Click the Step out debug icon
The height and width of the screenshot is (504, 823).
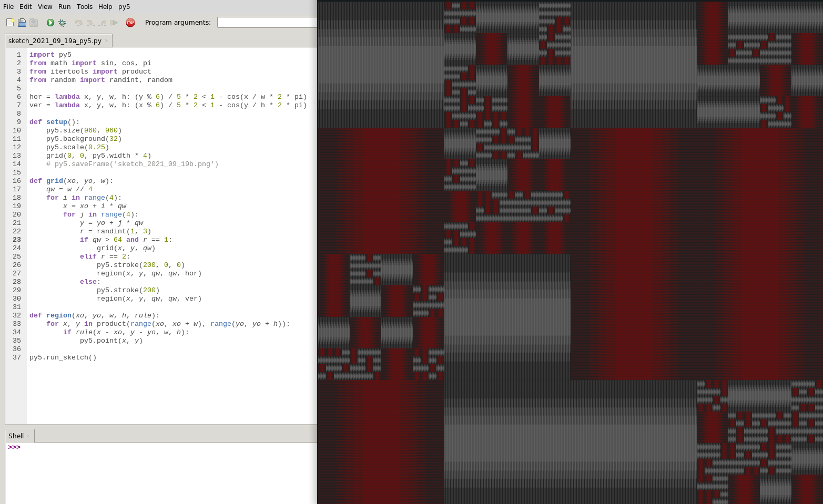[102, 23]
